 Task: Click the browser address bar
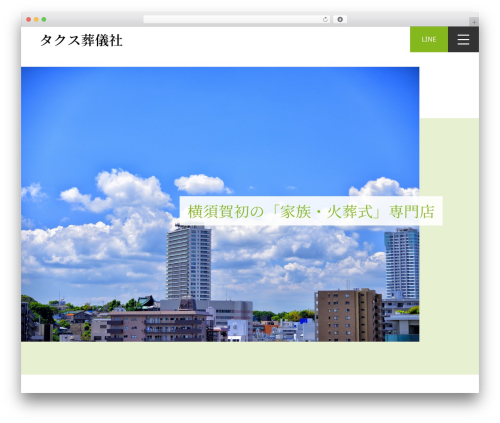pyautogui.click(x=237, y=20)
